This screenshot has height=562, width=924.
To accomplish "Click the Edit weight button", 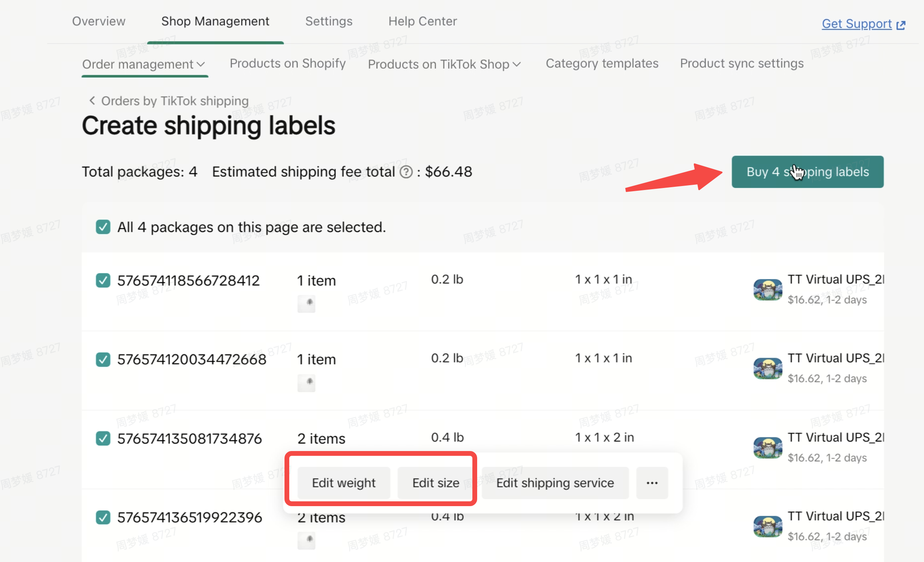I will pyautogui.click(x=344, y=483).
